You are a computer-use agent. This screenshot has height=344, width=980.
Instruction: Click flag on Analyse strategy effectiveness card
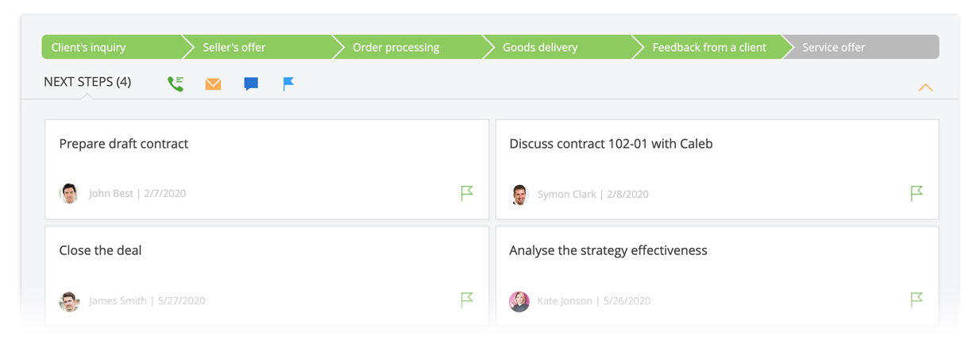pyautogui.click(x=916, y=300)
